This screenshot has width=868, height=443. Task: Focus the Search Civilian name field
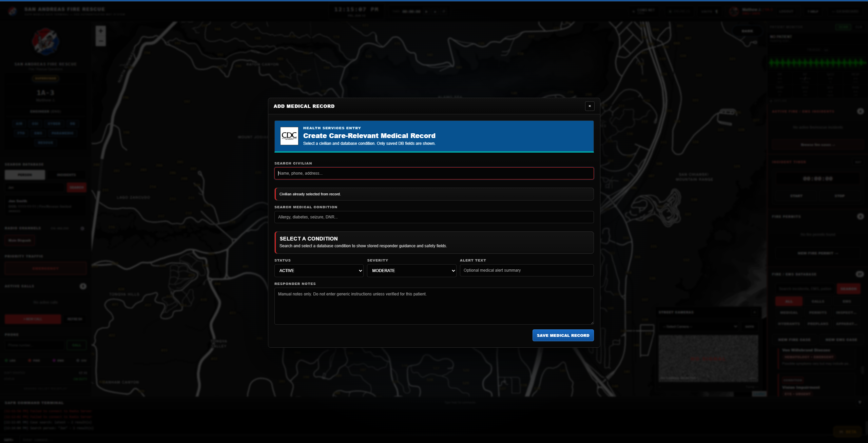pos(434,173)
